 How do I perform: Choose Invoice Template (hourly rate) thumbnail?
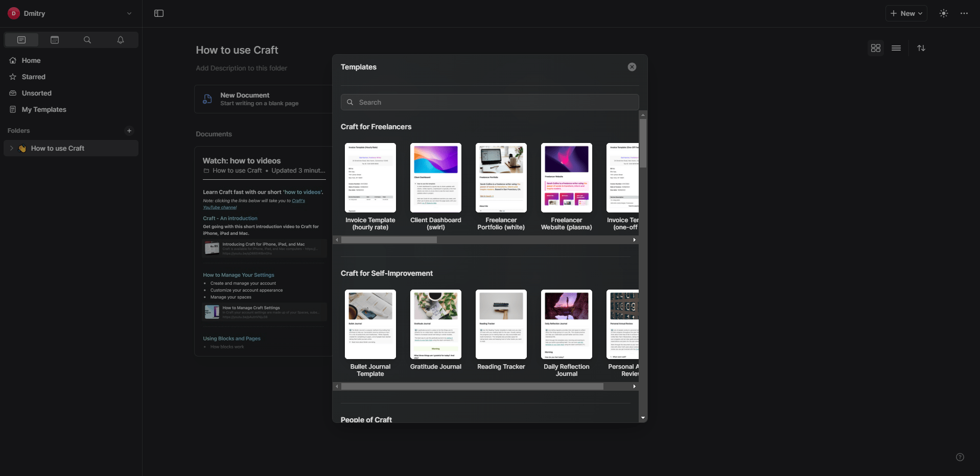(x=370, y=178)
